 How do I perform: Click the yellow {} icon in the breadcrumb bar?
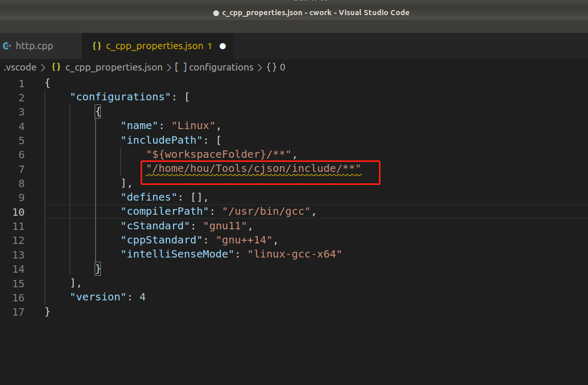tap(55, 67)
